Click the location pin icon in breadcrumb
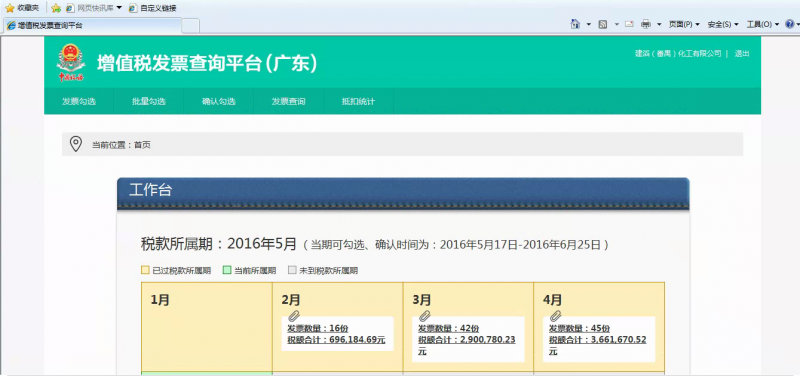This screenshot has height=376, width=800. pos(76,144)
